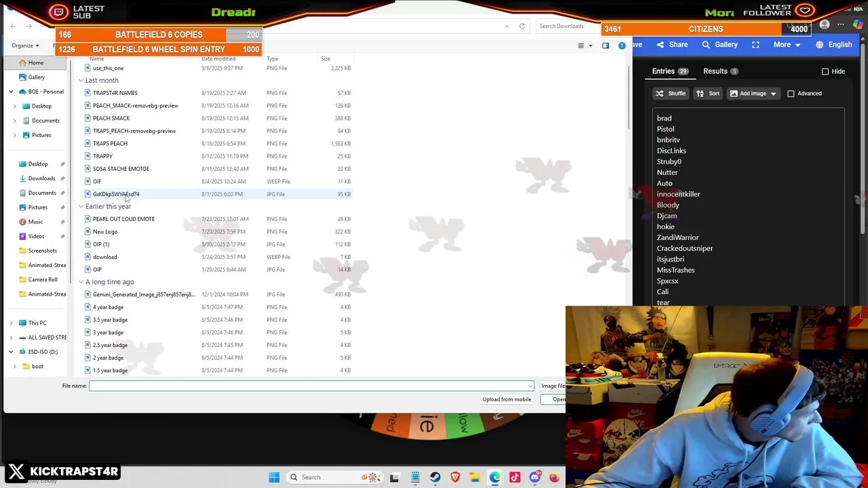The width and height of the screenshot is (868, 488).
Task: Click the Share button
Action: point(672,45)
